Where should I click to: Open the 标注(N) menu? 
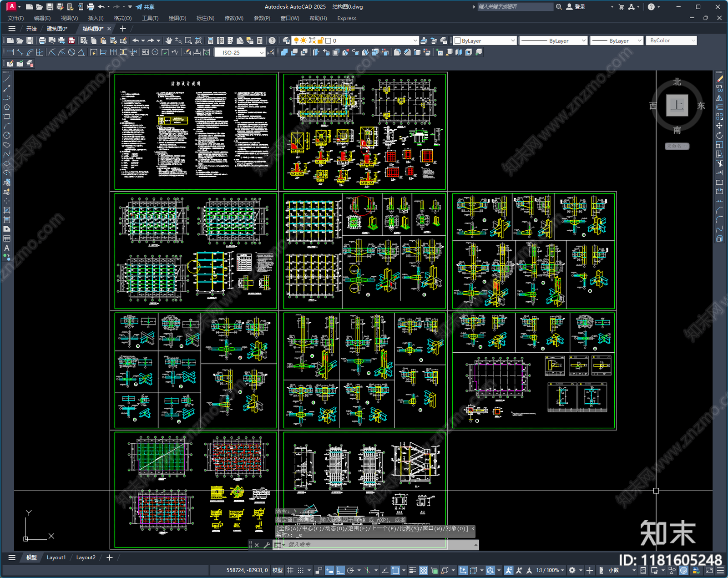(205, 18)
